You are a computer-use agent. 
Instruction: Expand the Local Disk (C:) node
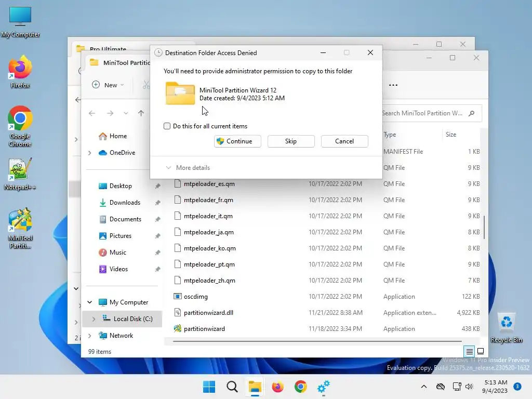pos(94,319)
